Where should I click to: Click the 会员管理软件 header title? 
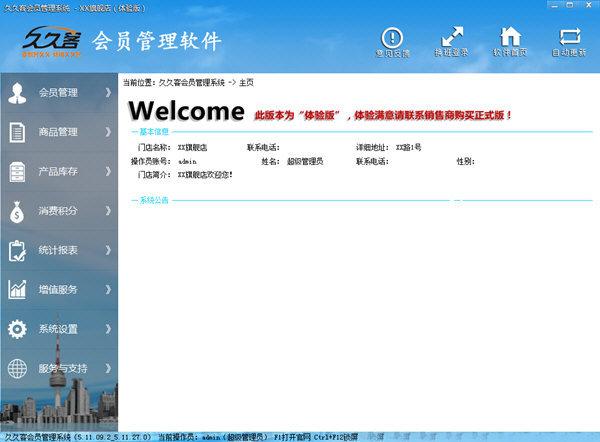(157, 41)
